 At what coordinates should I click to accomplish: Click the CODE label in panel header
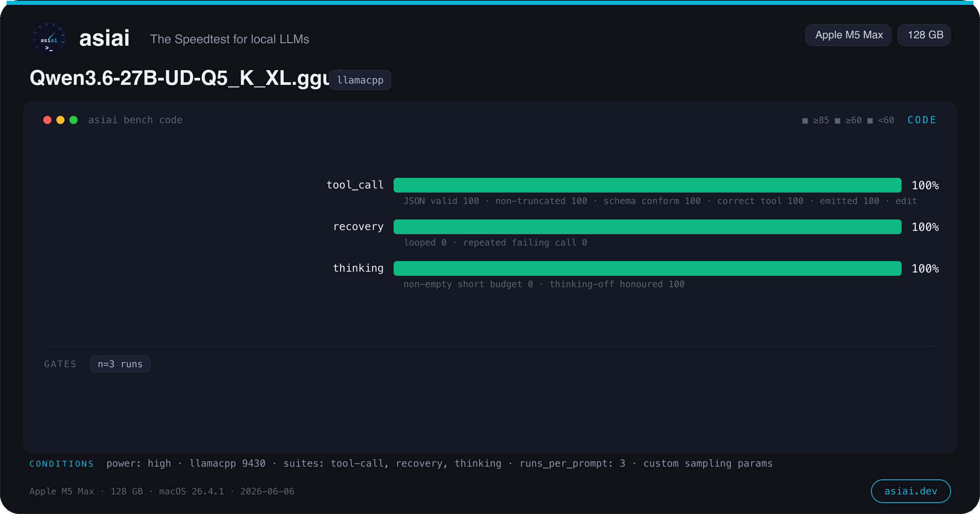coord(922,120)
